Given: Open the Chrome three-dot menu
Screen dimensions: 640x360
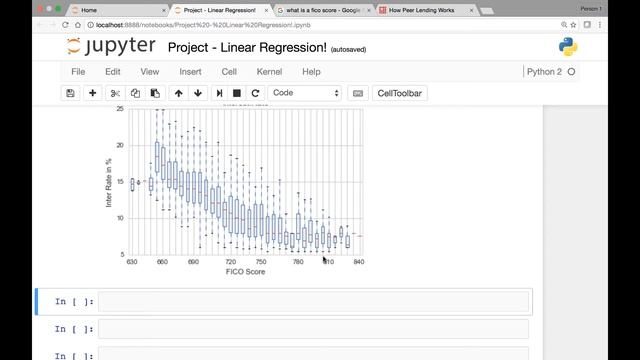Looking at the screenshot, I should [600, 25].
